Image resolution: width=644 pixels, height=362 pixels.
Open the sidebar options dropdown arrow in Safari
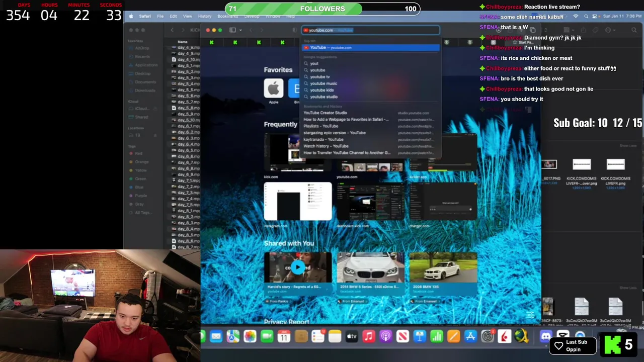pyautogui.click(x=240, y=30)
